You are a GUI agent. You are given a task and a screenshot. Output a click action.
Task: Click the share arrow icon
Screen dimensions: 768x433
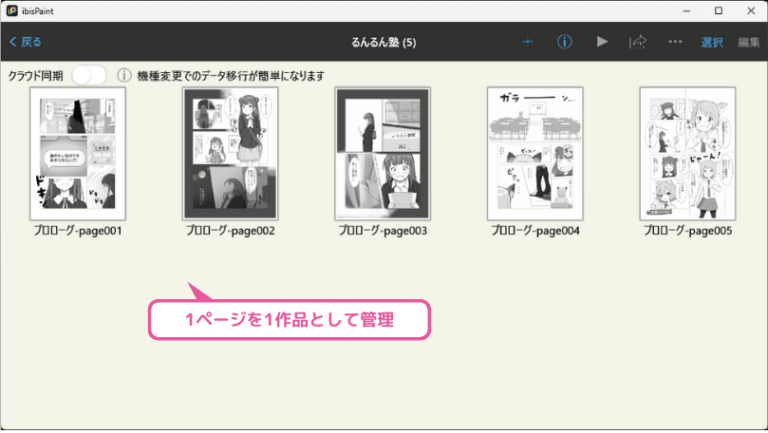[x=638, y=42]
